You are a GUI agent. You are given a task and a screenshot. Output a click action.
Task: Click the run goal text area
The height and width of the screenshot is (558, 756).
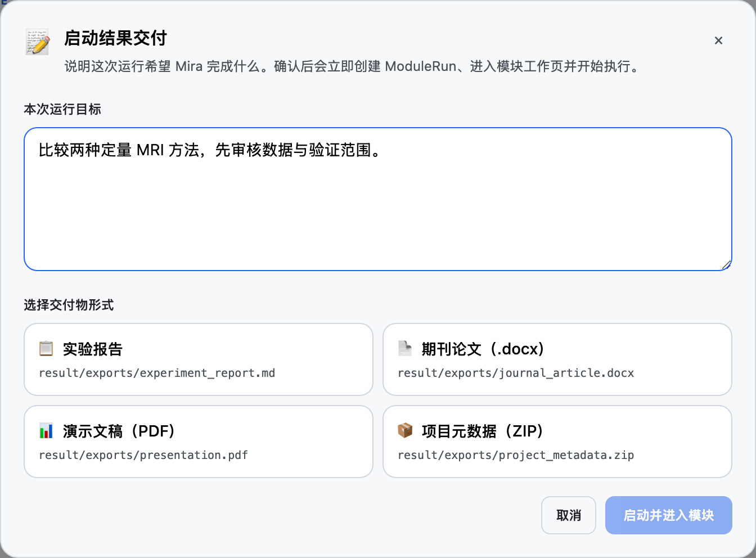(x=378, y=199)
